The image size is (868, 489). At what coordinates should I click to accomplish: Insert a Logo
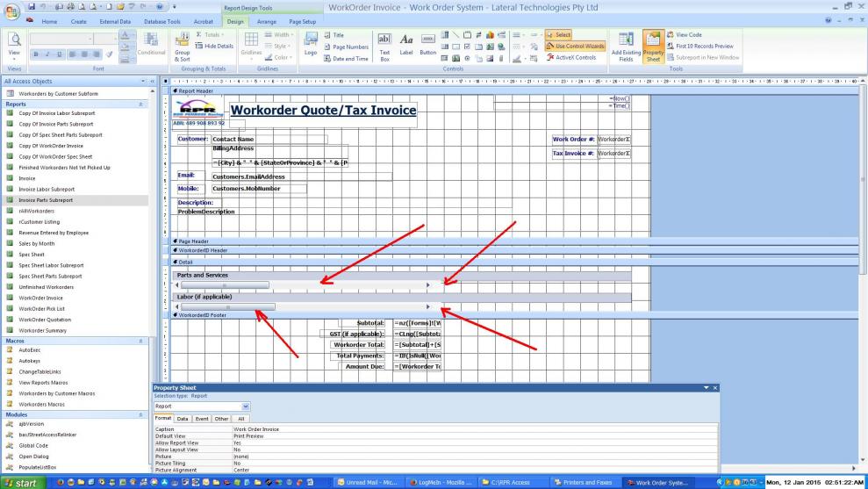click(x=311, y=44)
